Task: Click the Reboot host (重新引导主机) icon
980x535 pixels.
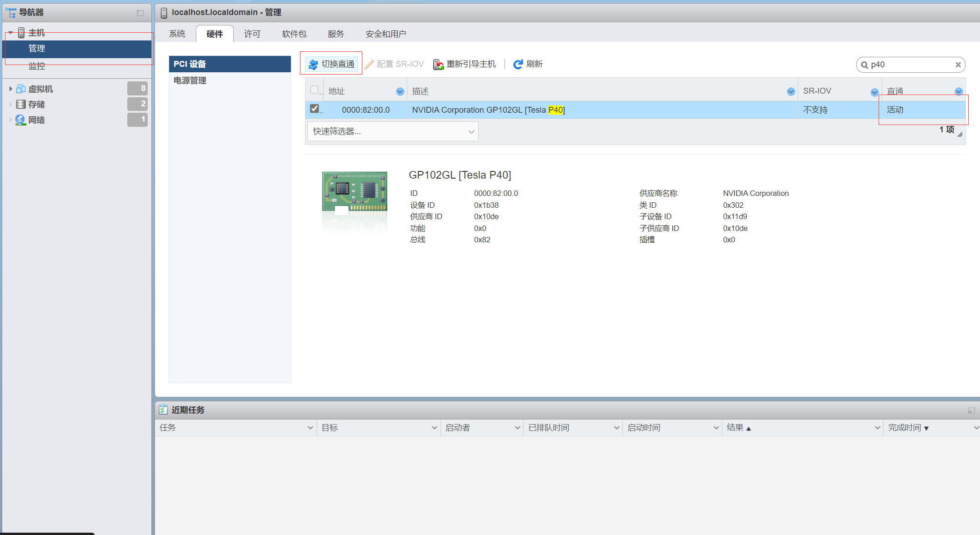Action: coord(438,65)
